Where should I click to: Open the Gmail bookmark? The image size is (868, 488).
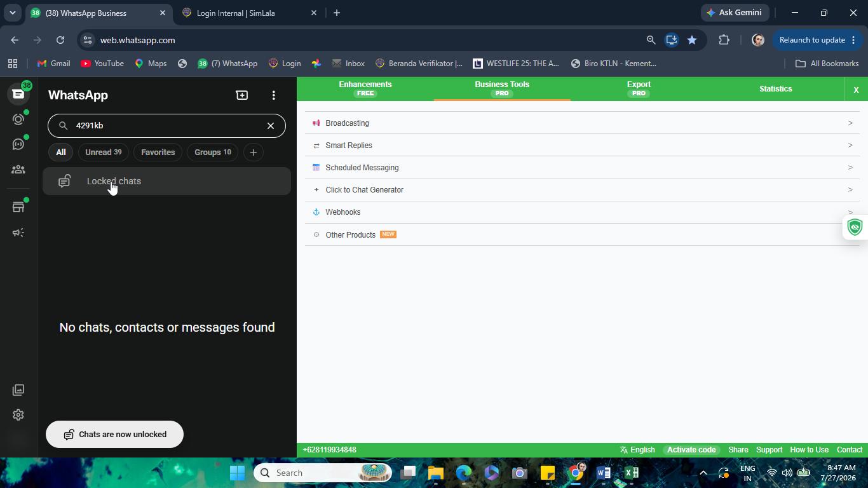pyautogui.click(x=54, y=64)
